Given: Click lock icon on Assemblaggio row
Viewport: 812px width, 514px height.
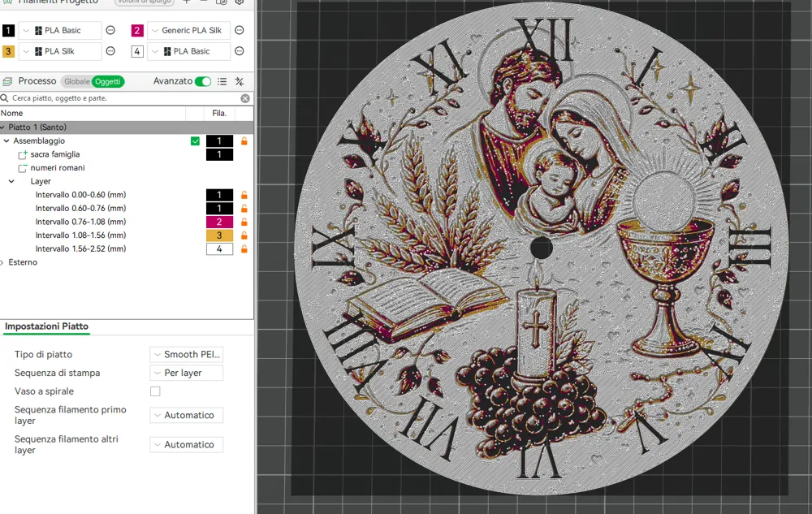Looking at the screenshot, I should point(244,140).
